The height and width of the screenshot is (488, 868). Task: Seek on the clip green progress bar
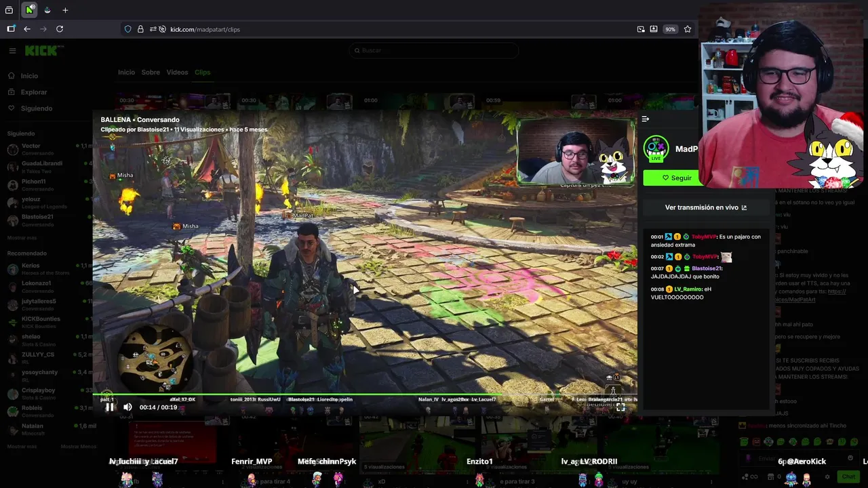click(x=365, y=394)
